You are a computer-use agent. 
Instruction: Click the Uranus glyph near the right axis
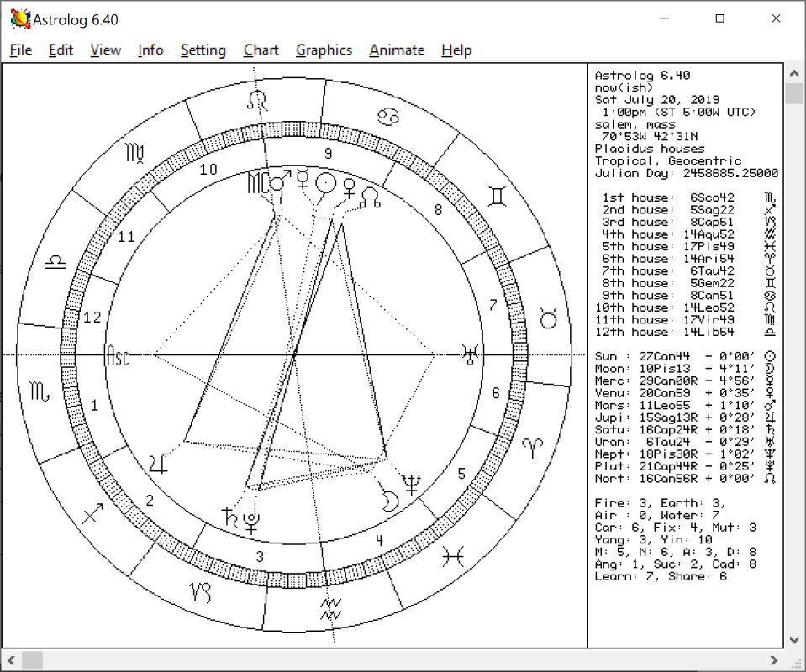(x=471, y=354)
